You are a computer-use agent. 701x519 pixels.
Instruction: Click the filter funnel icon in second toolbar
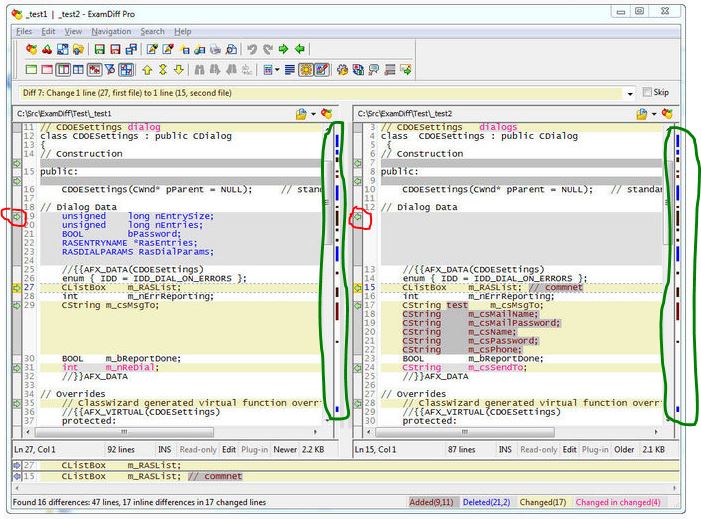tap(110, 70)
